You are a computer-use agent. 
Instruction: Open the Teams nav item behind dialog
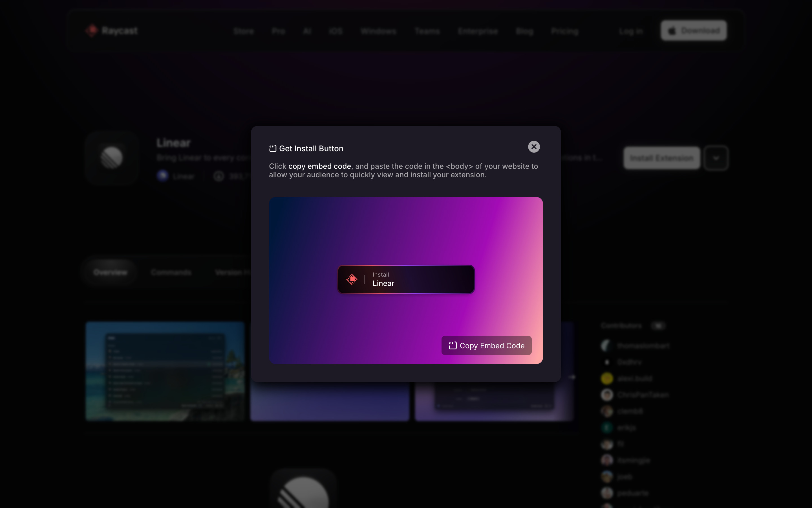pos(427,31)
